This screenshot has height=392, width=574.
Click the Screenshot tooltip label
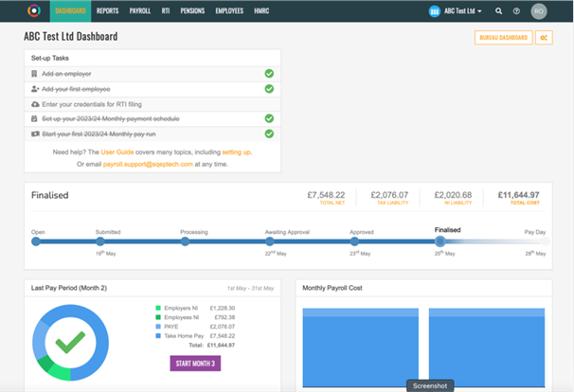(x=430, y=385)
